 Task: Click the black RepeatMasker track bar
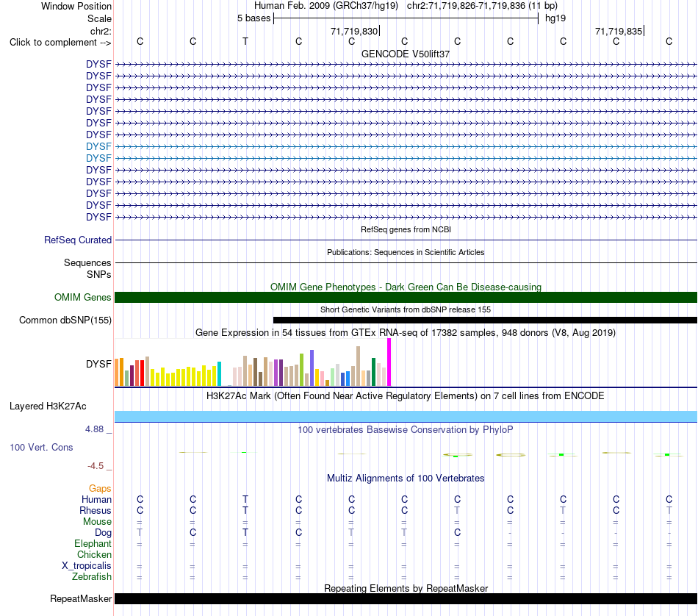coord(406,598)
